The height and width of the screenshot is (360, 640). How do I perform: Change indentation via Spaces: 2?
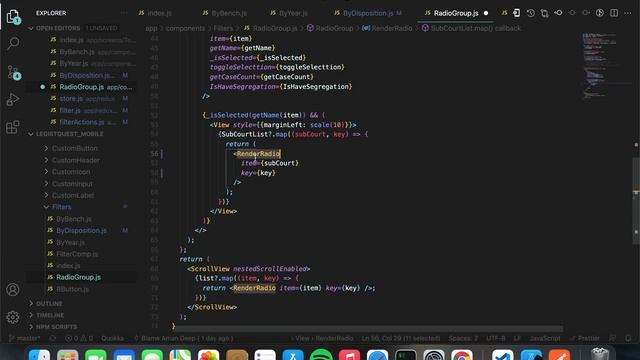pyautogui.click(x=463, y=338)
